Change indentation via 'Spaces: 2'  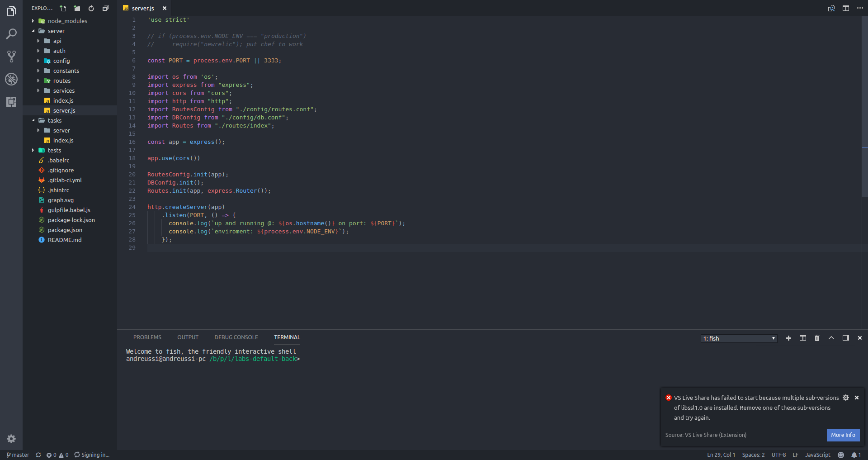pos(753,455)
